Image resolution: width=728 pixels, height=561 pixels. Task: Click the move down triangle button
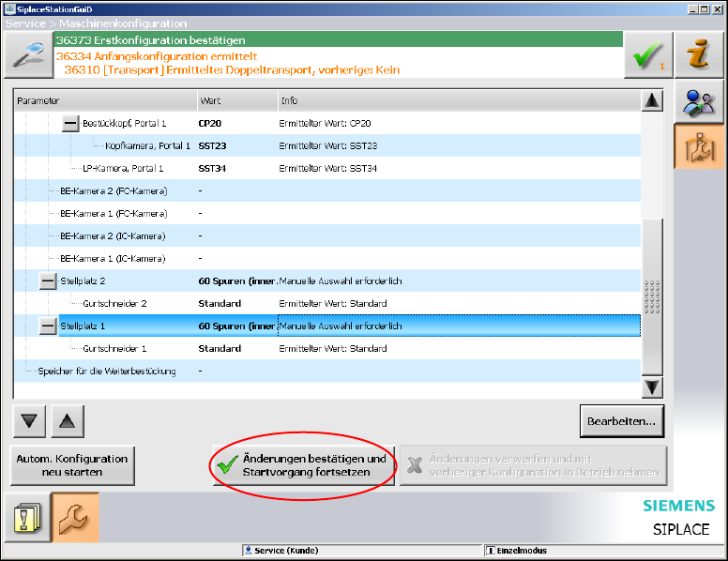30,421
